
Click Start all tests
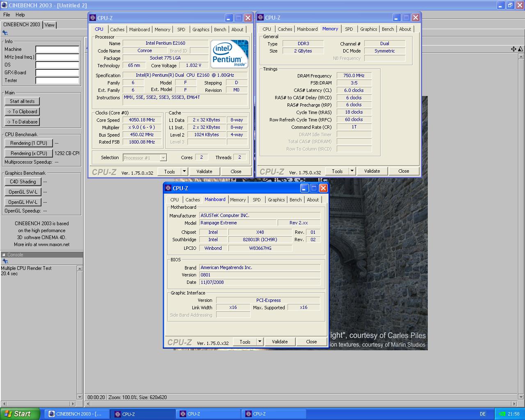(x=22, y=101)
